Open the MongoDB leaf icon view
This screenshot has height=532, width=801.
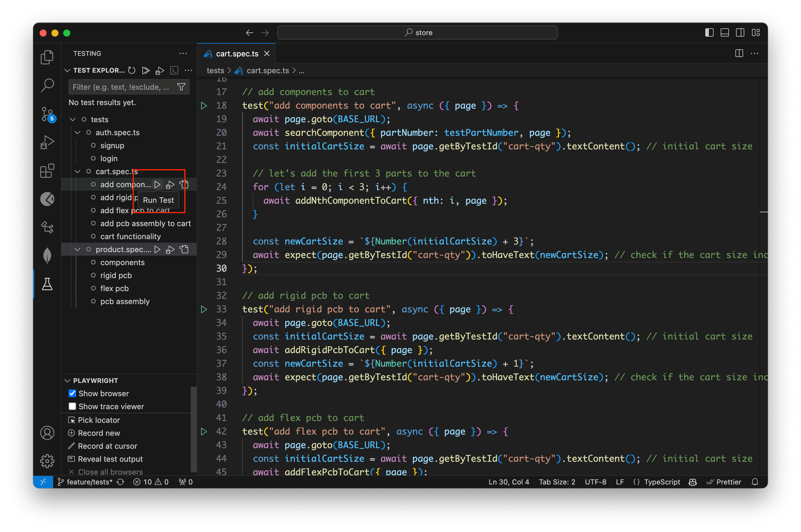47,255
